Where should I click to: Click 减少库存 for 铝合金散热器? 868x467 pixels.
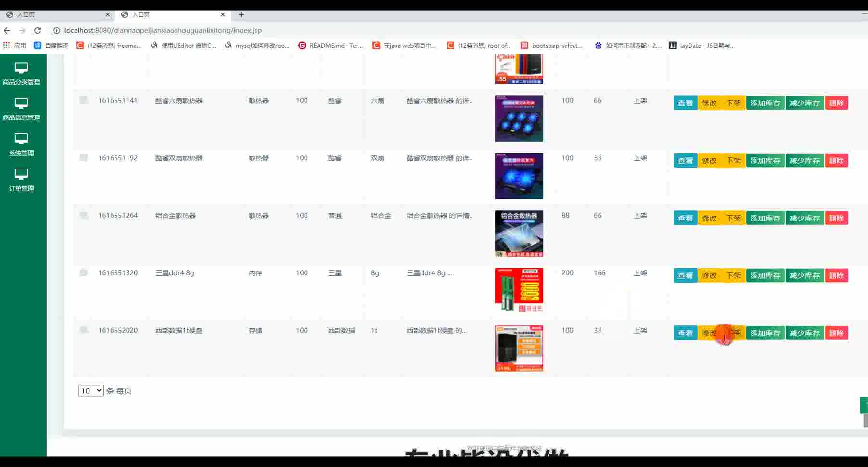coord(804,218)
